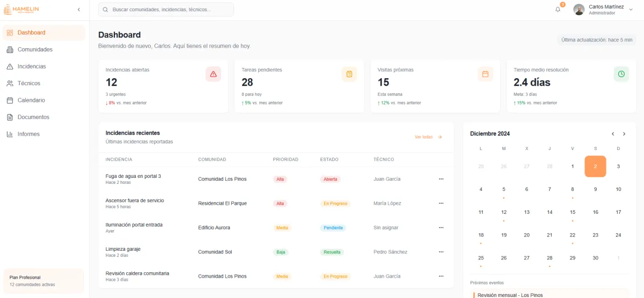The height and width of the screenshot is (298, 644).
Task: Click the "Pendiente" status badge
Action: pyautogui.click(x=333, y=228)
